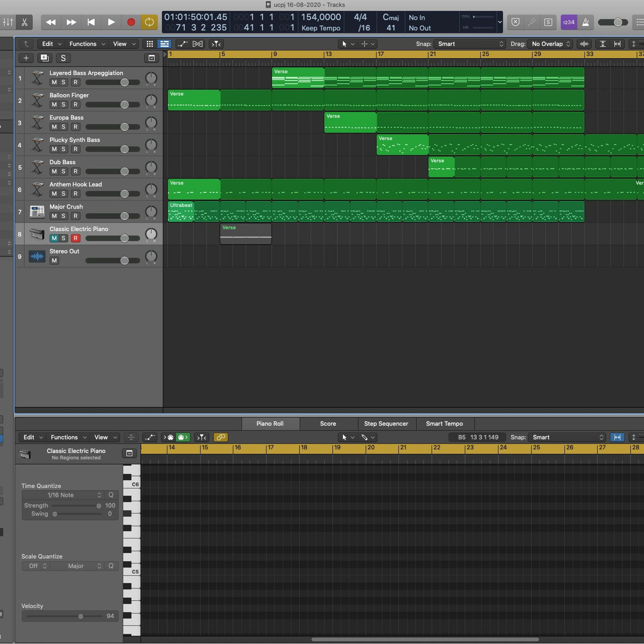Adjust the Velocity slider in Piano Roll
Image resolution: width=644 pixels, height=644 pixels.
point(80,616)
